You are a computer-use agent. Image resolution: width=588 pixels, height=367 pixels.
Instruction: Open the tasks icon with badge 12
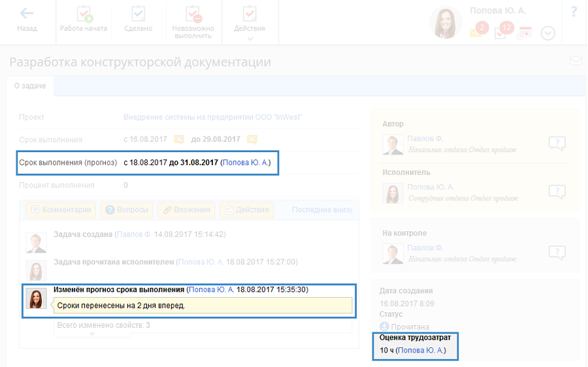(x=501, y=31)
